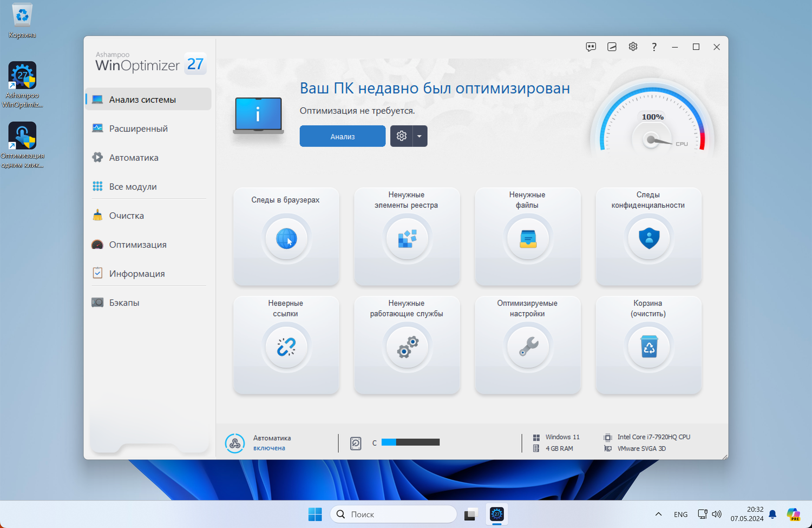This screenshot has width=812, height=528.
Task: Click the WinOptimizer 27 logo
Action: [150, 64]
